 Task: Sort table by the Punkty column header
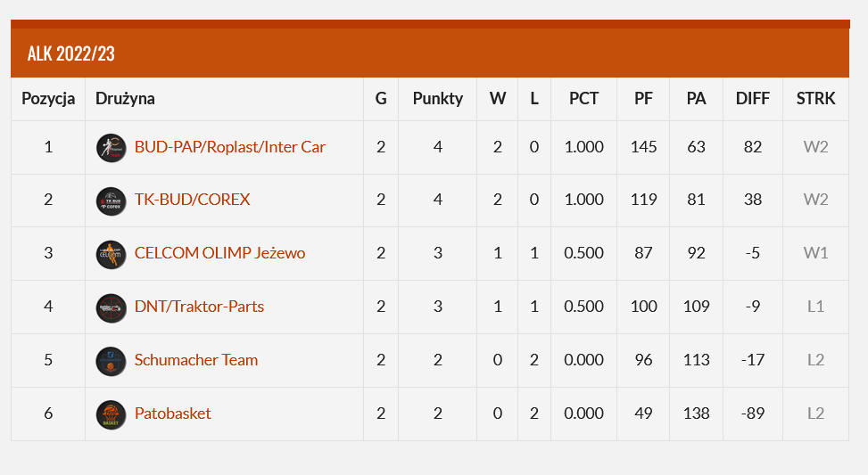click(437, 99)
